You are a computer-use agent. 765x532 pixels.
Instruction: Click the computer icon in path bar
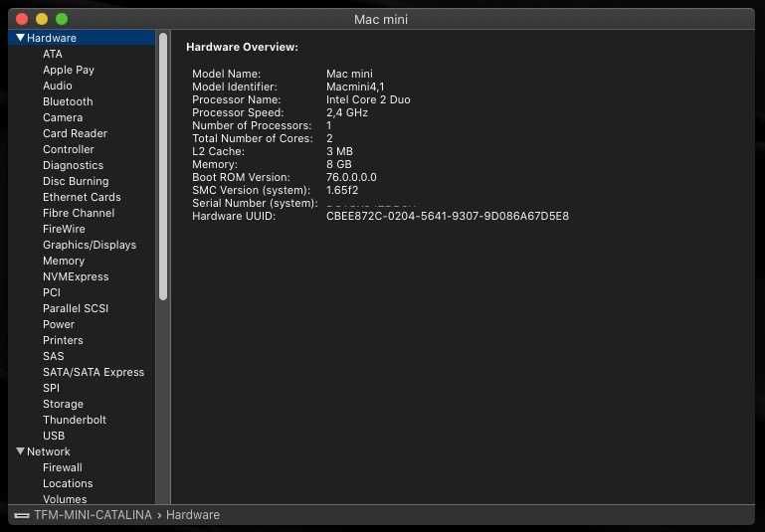click(x=22, y=515)
